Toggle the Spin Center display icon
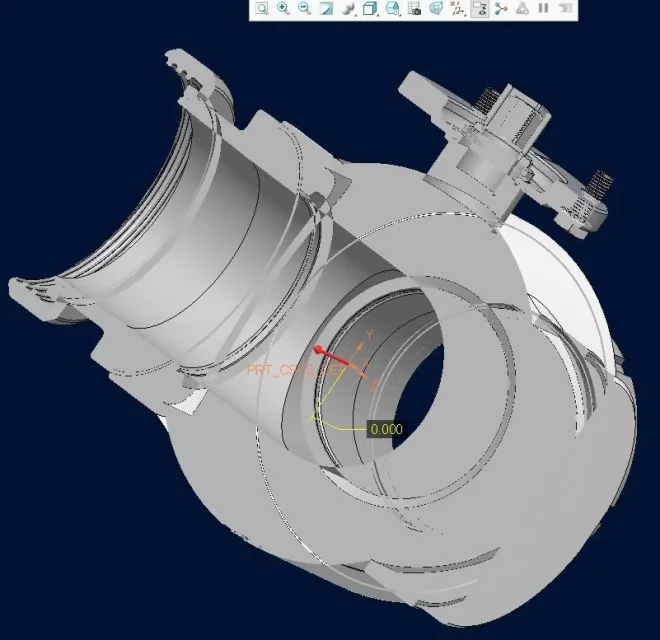The width and height of the screenshot is (660, 640). (501, 9)
